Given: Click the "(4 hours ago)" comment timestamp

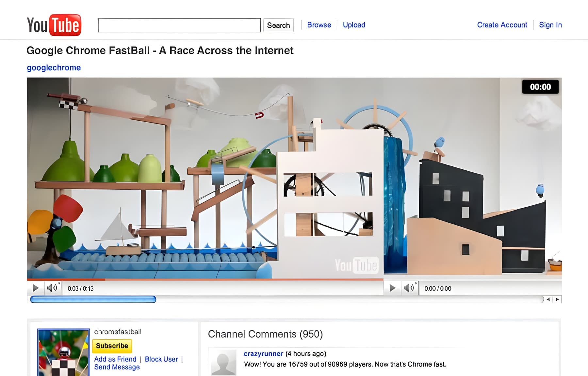Looking at the screenshot, I should [306, 354].
